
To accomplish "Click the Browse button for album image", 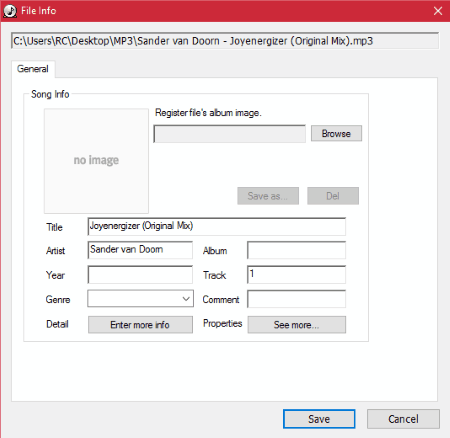I will 336,133.
